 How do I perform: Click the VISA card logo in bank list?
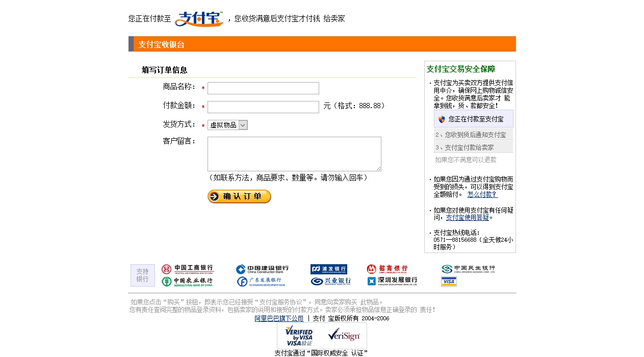click(x=449, y=282)
